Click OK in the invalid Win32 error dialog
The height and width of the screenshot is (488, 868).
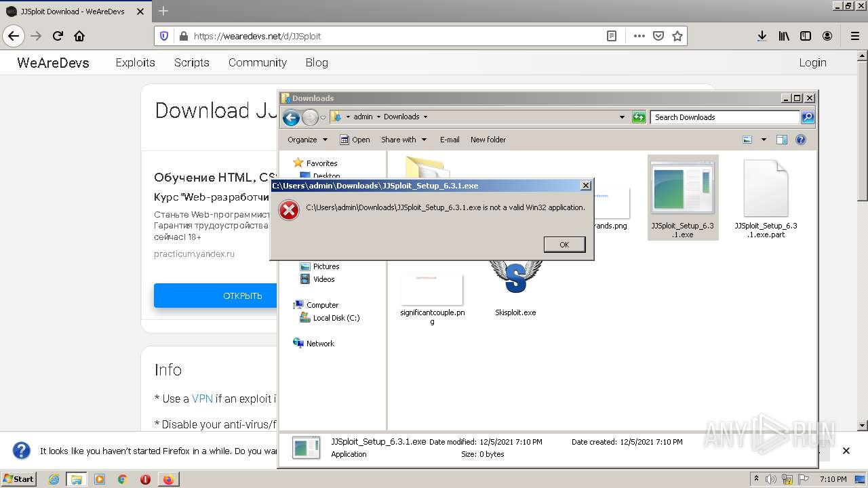pyautogui.click(x=564, y=245)
